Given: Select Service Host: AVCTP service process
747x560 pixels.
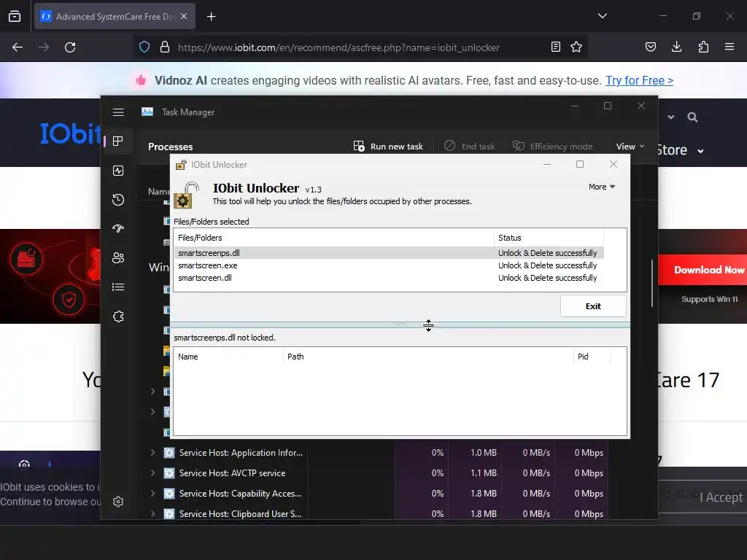Looking at the screenshot, I should tap(232, 472).
